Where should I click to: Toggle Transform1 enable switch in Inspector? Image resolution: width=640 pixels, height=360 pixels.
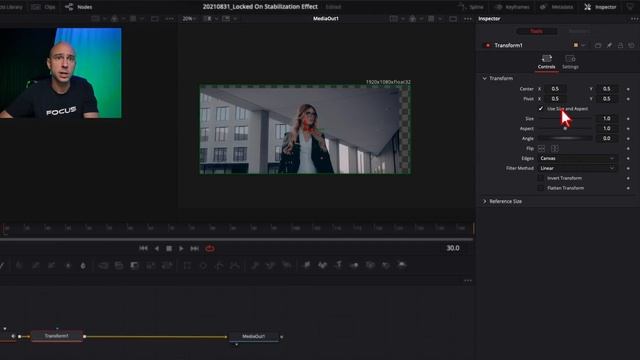pos(487,45)
